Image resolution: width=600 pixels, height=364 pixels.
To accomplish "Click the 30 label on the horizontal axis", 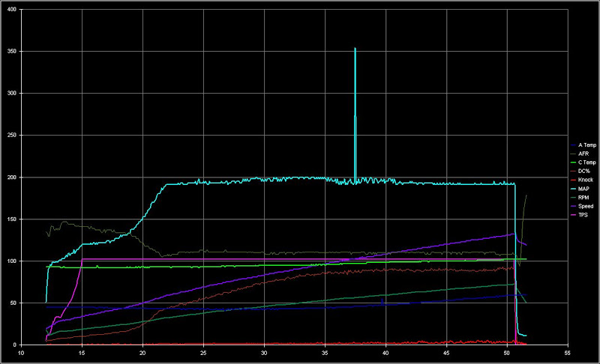I will [264, 353].
